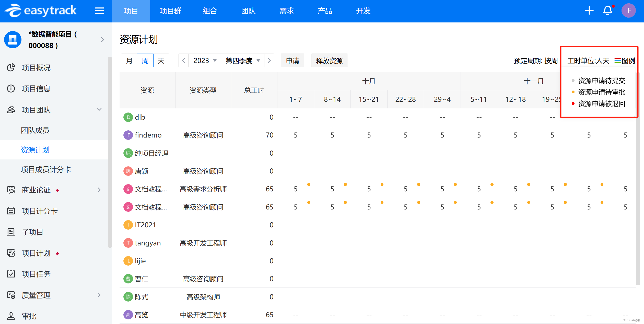Go to next quarter arrow
This screenshot has height=324, width=644.
(x=269, y=61)
